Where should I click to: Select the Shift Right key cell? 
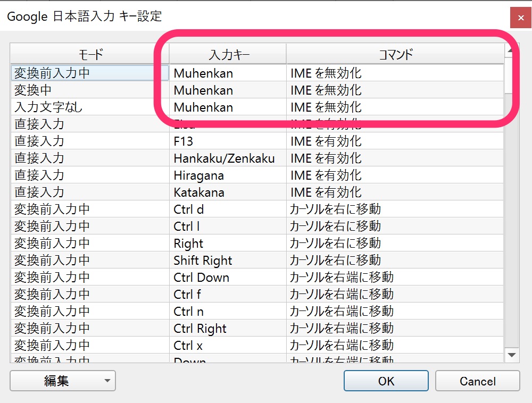coord(228,260)
